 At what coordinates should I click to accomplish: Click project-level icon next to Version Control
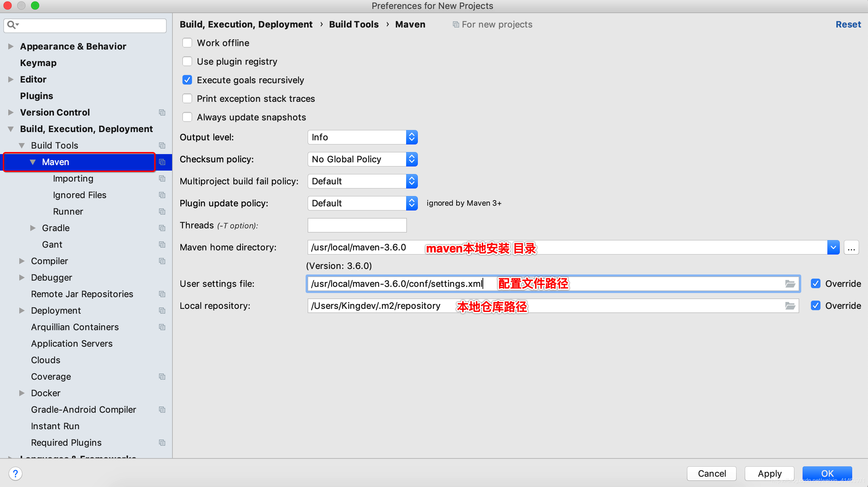point(162,112)
